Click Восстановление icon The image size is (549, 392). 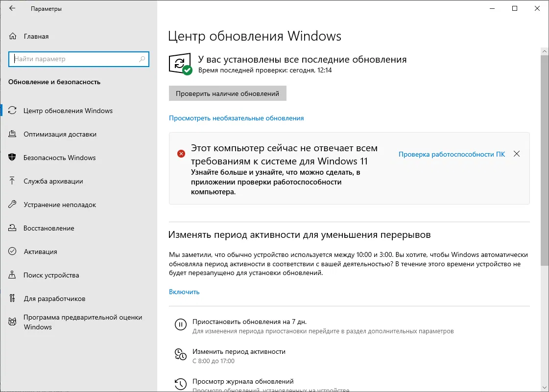tap(12, 228)
